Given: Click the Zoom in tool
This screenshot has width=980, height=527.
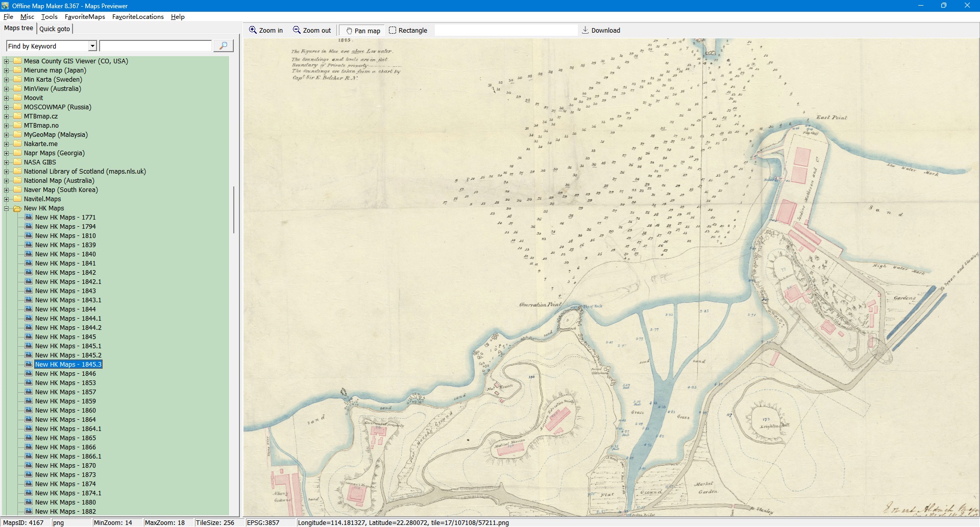Looking at the screenshot, I should (265, 31).
